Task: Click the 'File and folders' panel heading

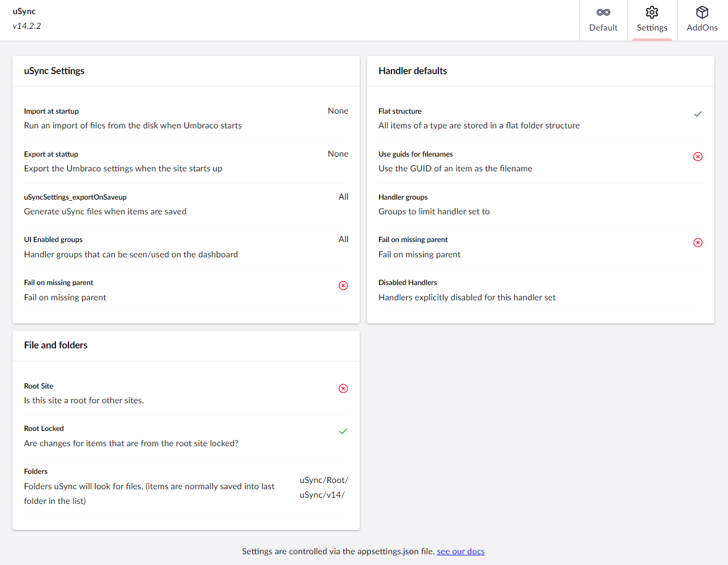Action: pos(55,345)
